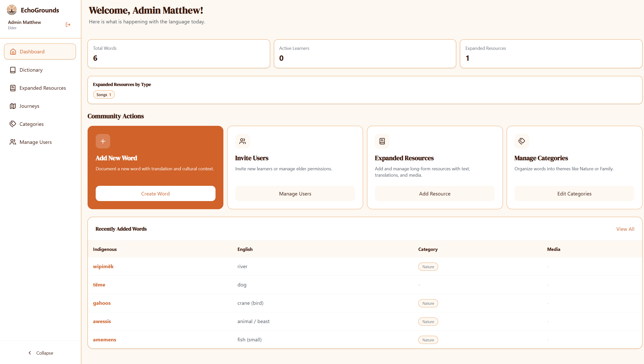
Task: Open Expanded Resources from the sidebar
Action: coord(43,88)
